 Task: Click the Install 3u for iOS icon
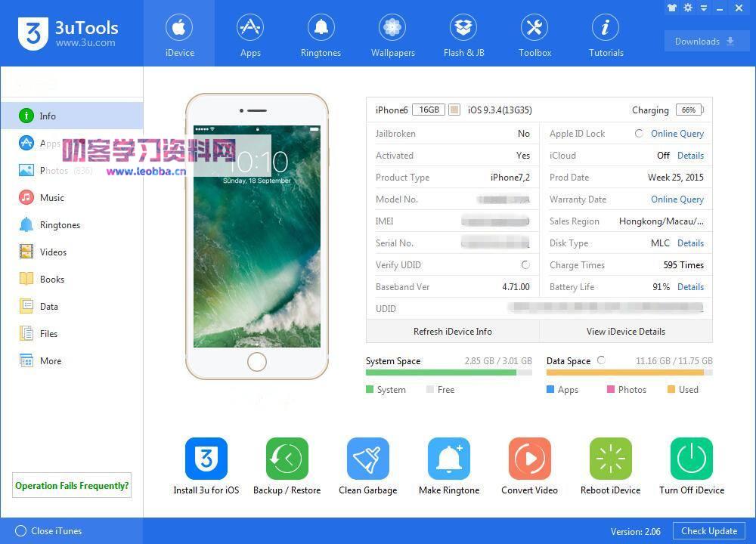coord(206,459)
